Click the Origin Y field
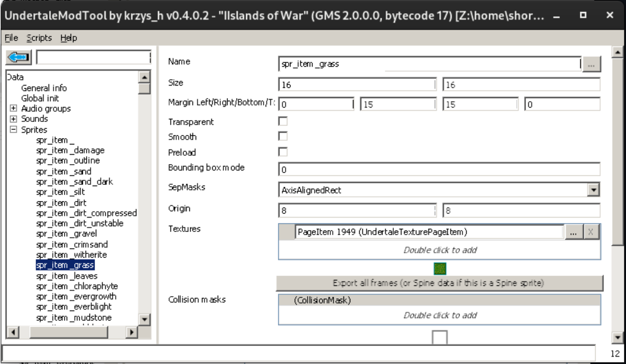626x364 pixels. tap(521, 210)
